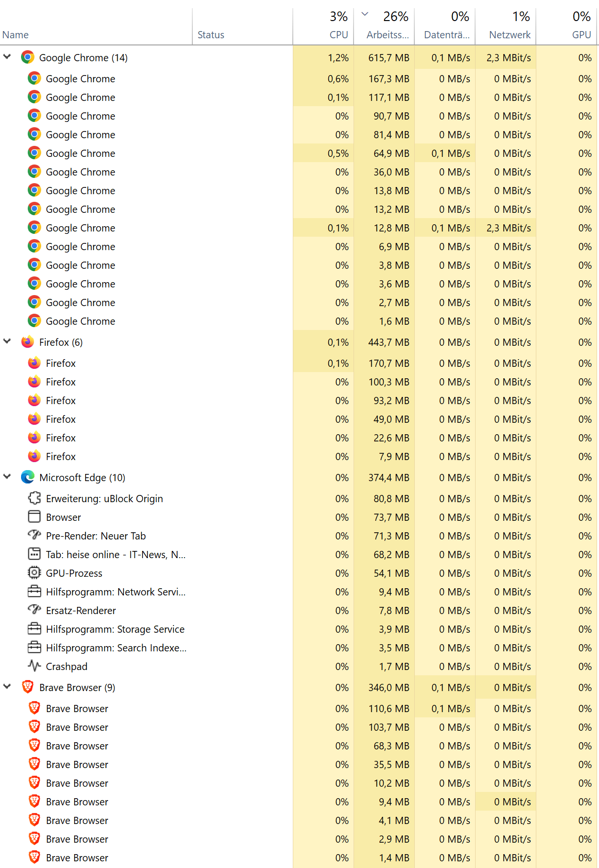Click Chrome icon of the 167,3 MB process
599x868 pixels.
tap(34, 78)
